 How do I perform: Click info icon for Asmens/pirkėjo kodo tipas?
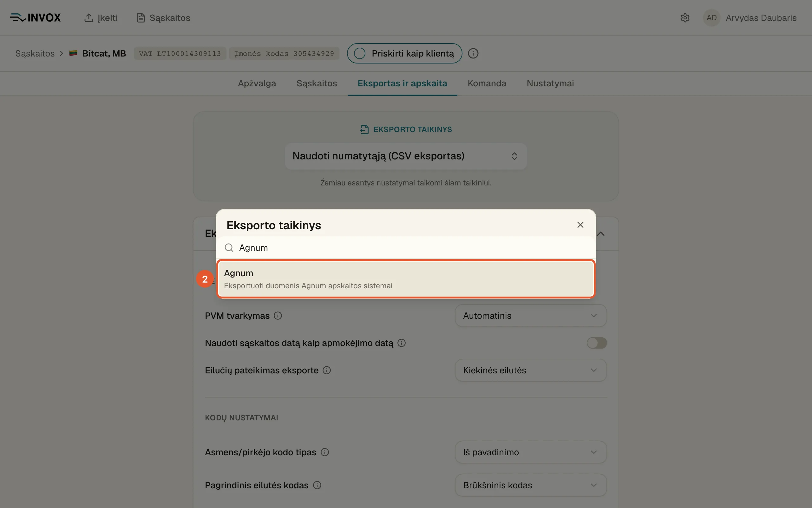325,452
